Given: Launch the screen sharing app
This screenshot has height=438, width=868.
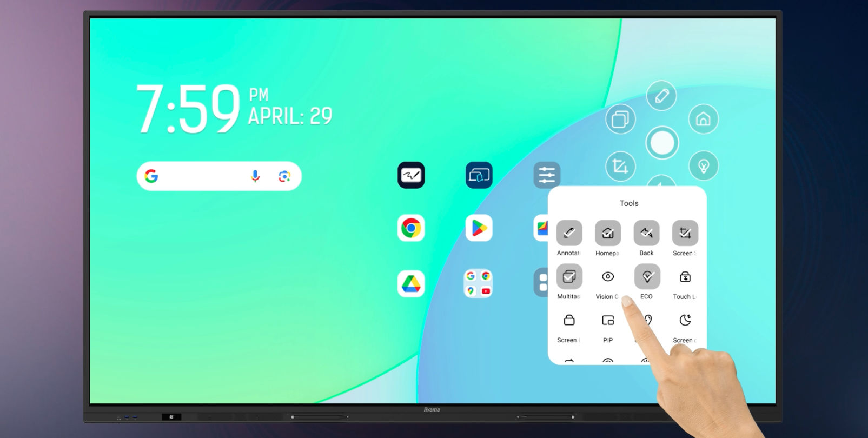Looking at the screenshot, I should pyautogui.click(x=479, y=175).
